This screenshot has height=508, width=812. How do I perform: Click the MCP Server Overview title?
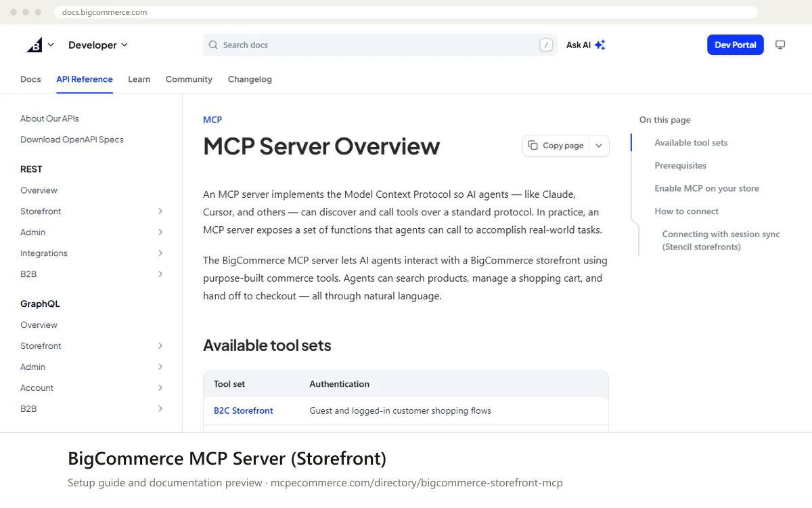[x=321, y=146]
